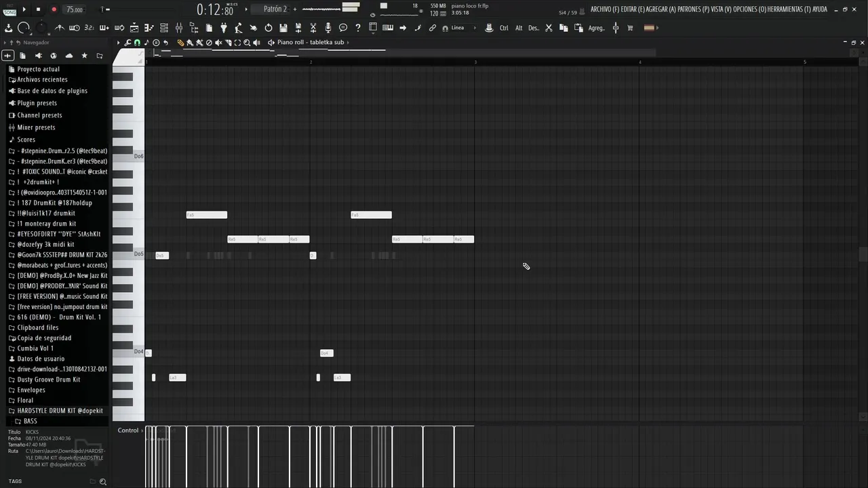
Task: Click the top hat FL Studio icon
Action: point(489,28)
